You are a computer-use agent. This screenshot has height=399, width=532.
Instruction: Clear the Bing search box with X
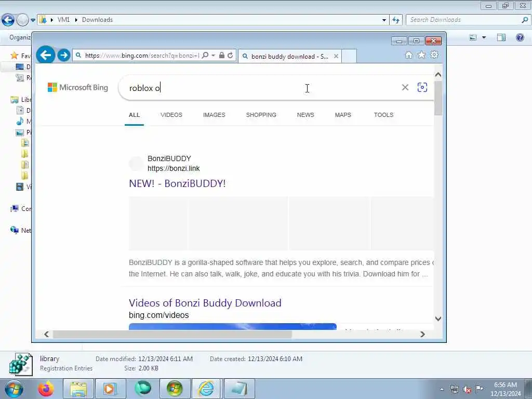[405, 87]
